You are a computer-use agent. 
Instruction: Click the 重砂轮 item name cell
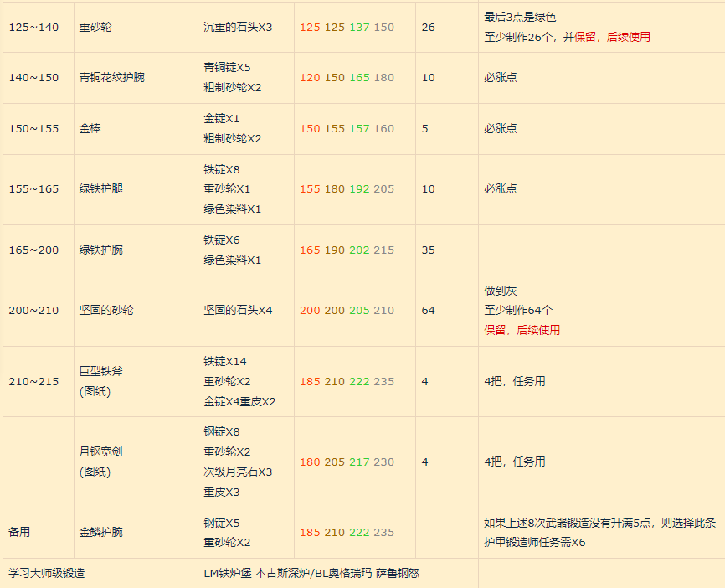95,27
